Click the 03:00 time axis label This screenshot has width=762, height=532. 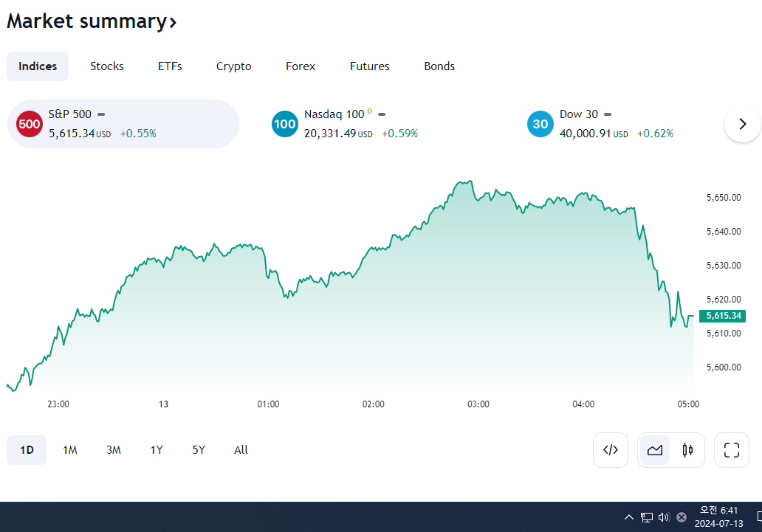[x=478, y=404]
